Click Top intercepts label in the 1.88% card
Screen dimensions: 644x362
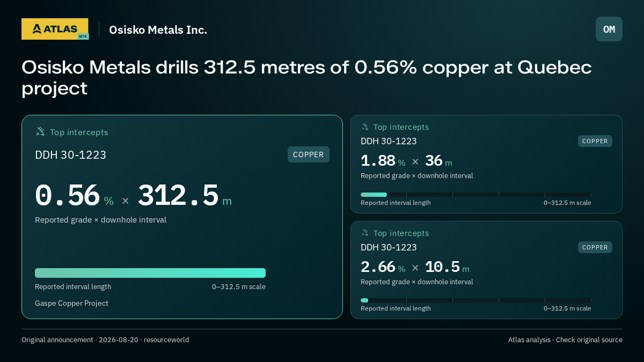401,127
